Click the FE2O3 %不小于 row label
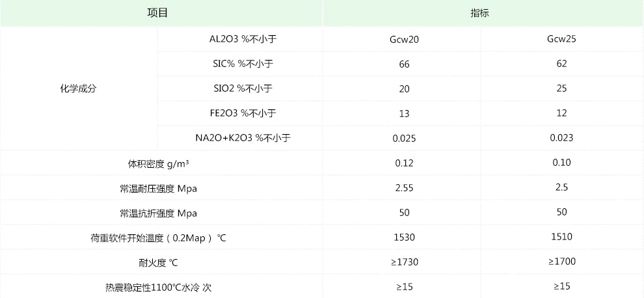644x298 pixels. click(240, 113)
